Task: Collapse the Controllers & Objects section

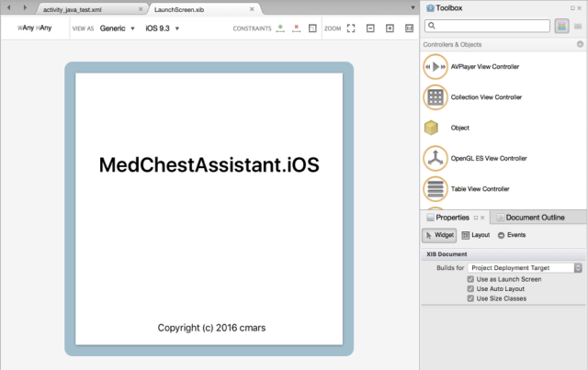Action: pos(580,44)
